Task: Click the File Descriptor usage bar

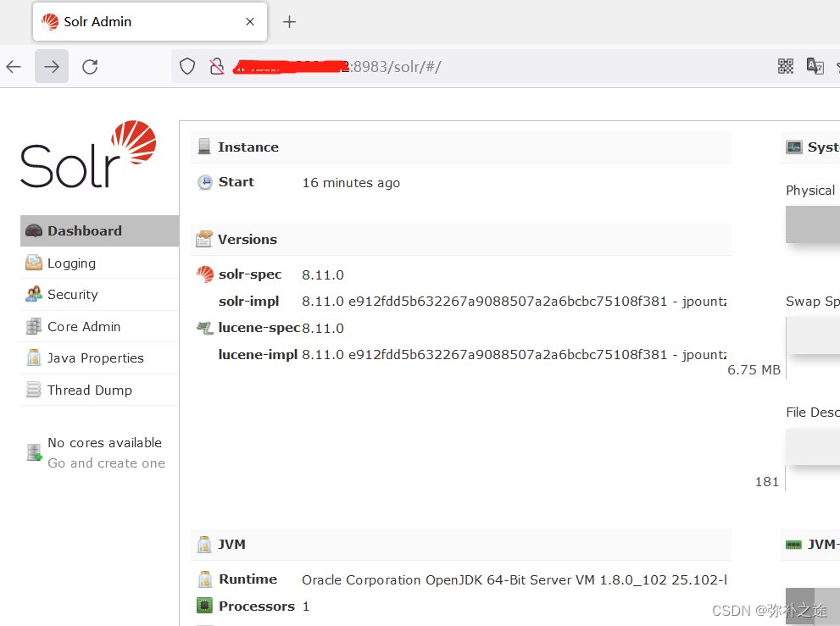Action: click(x=813, y=446)
